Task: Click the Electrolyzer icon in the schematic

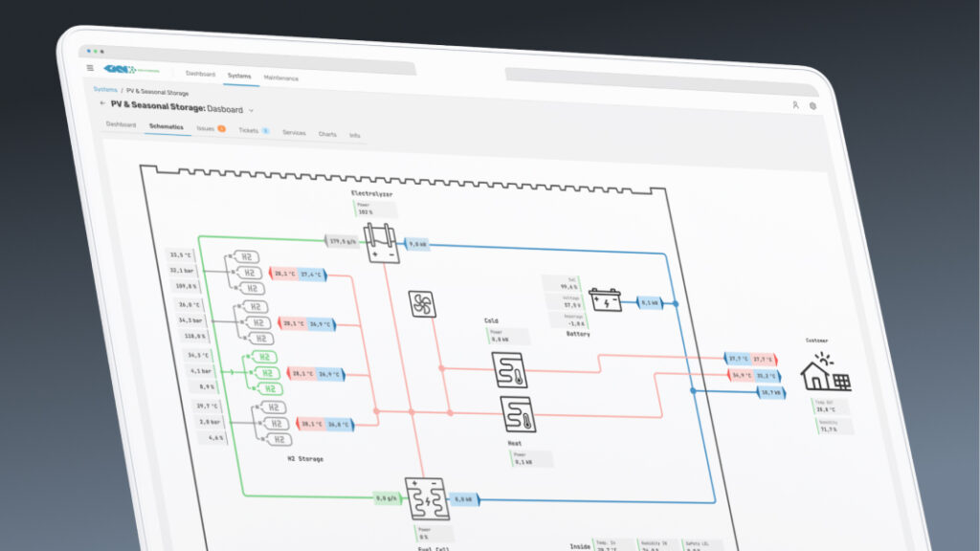Action: point(383,243)
